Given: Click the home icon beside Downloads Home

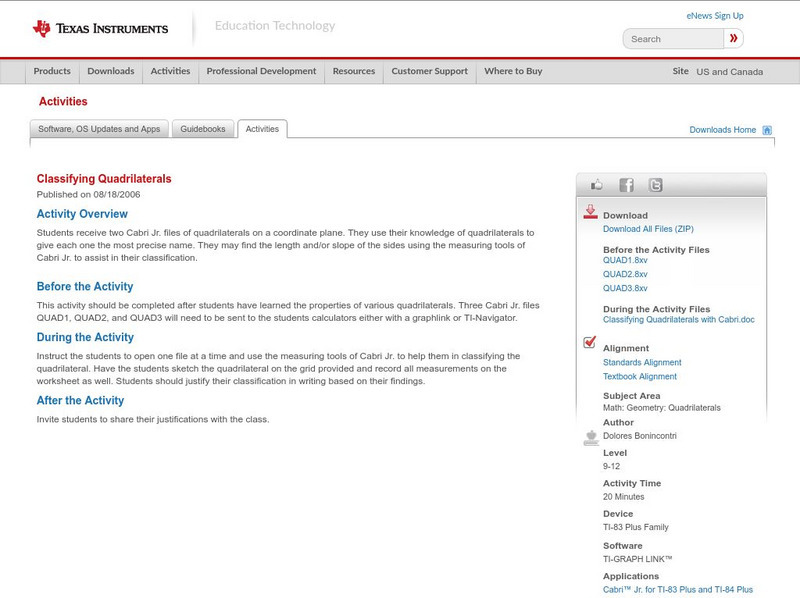Looking at the screenshot, I should [x=767, y=130].
